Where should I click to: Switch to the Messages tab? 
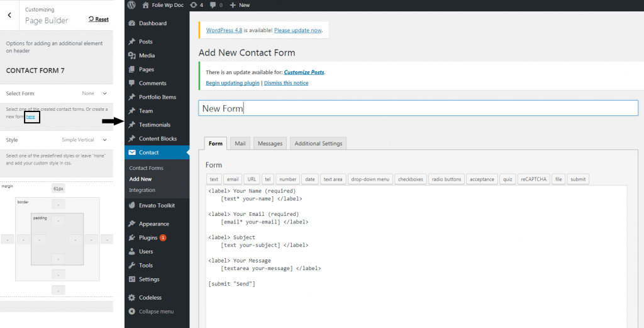(x=270, y=144)
